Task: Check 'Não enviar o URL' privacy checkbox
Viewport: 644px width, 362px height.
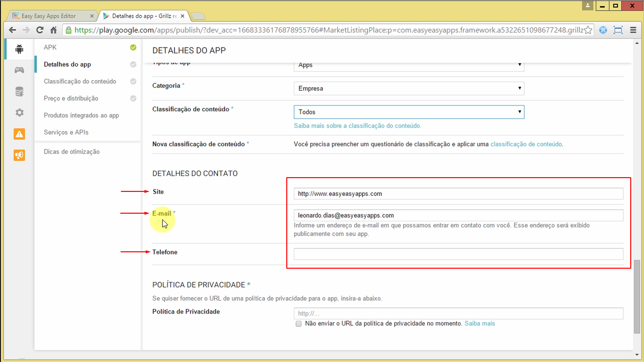Action: (298, 324)
